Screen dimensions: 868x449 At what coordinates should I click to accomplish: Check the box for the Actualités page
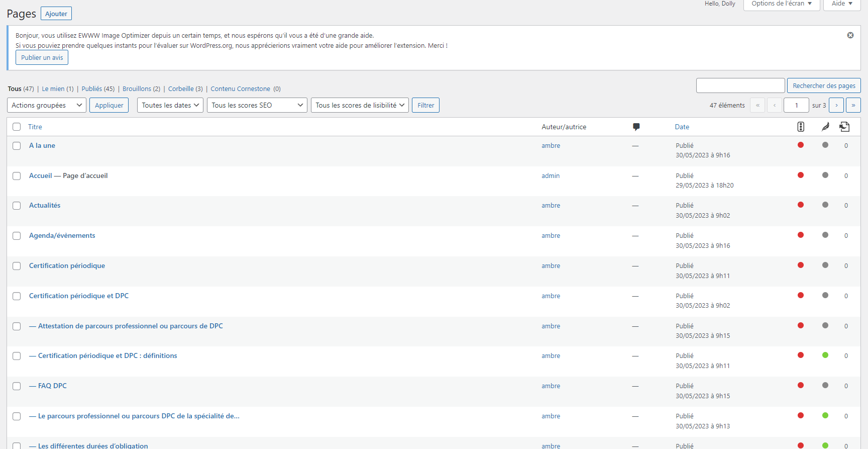[x=17, y=206]
